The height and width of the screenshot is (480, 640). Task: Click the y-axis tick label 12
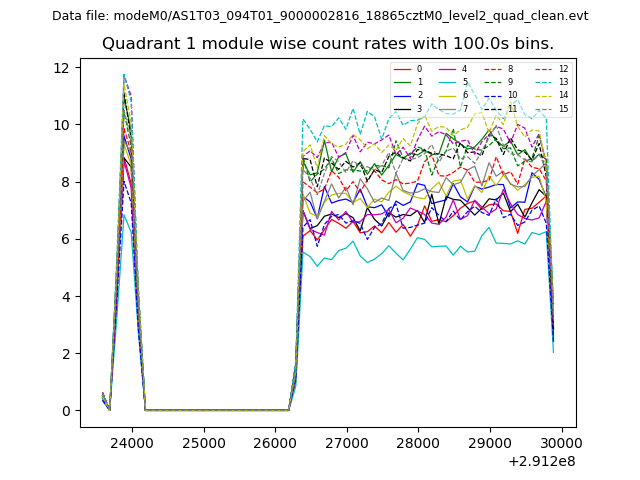pyautogui.click(x=60, y=68)
